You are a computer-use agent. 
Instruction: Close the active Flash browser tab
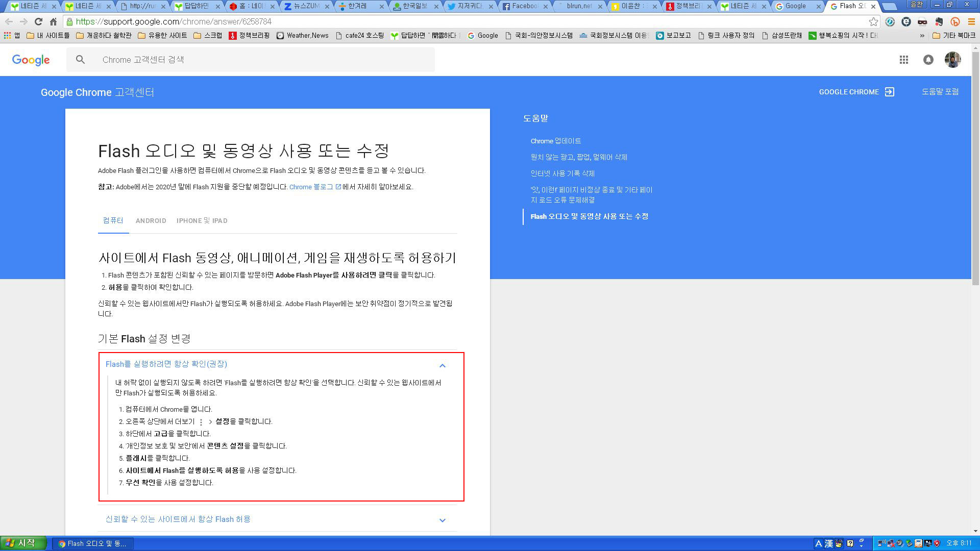873,7
